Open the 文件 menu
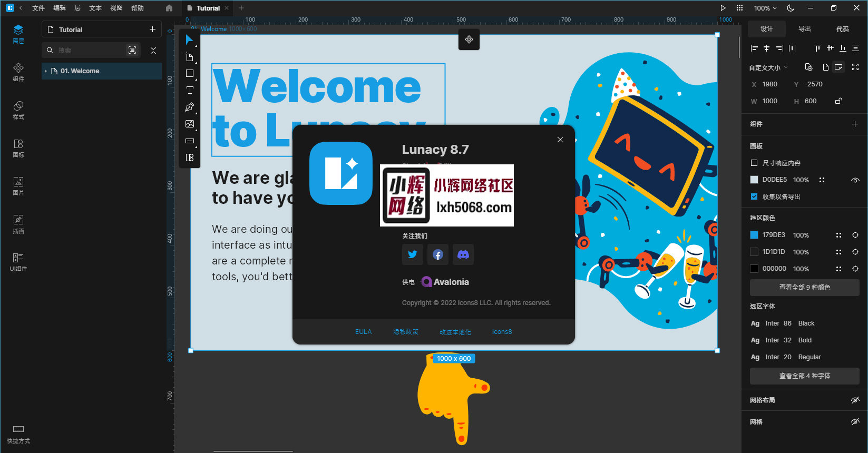This screenshot has width=868, height=453. click(38, 8)
